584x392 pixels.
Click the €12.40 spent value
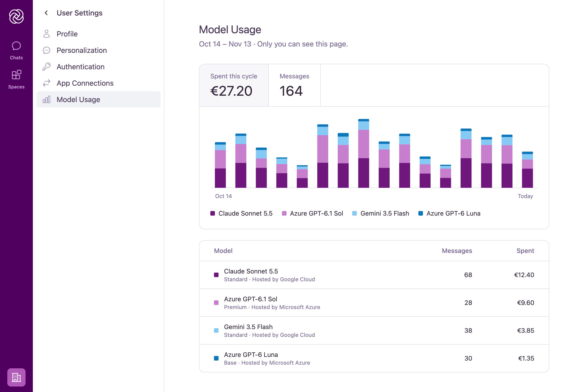pyautogui.click(x=524, y=275)
